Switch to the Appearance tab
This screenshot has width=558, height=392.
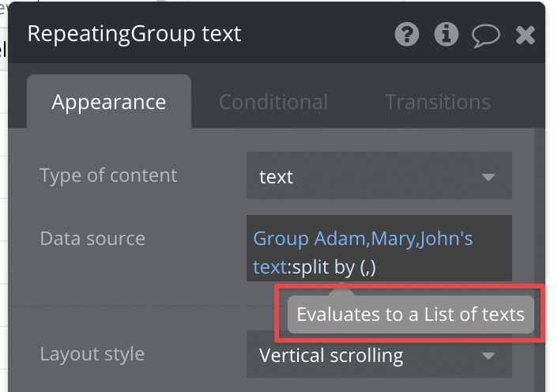(x=109, y=102)
